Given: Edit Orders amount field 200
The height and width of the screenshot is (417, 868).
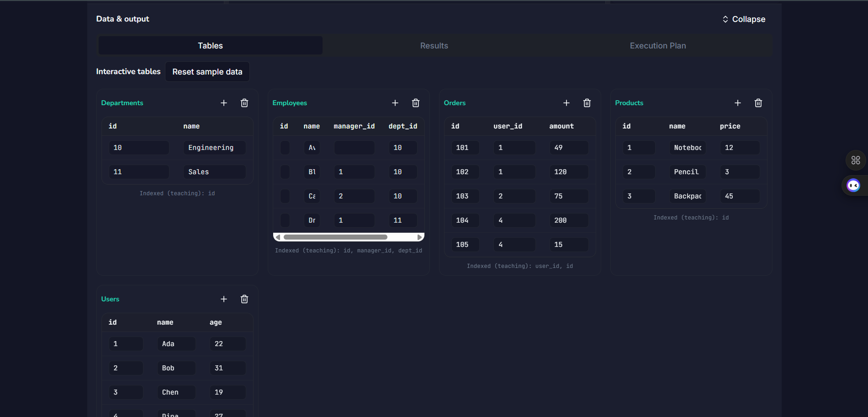Looking at the screenshot, I should (x=569, y=220).
